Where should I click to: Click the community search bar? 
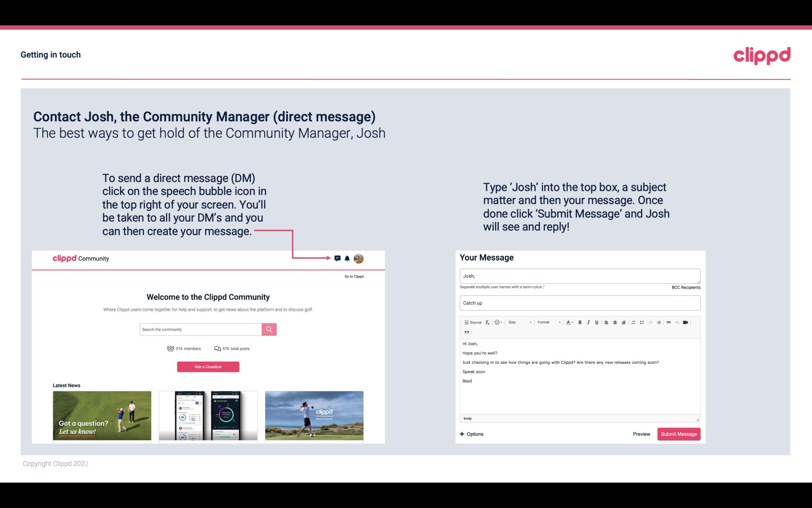(199, 329)
